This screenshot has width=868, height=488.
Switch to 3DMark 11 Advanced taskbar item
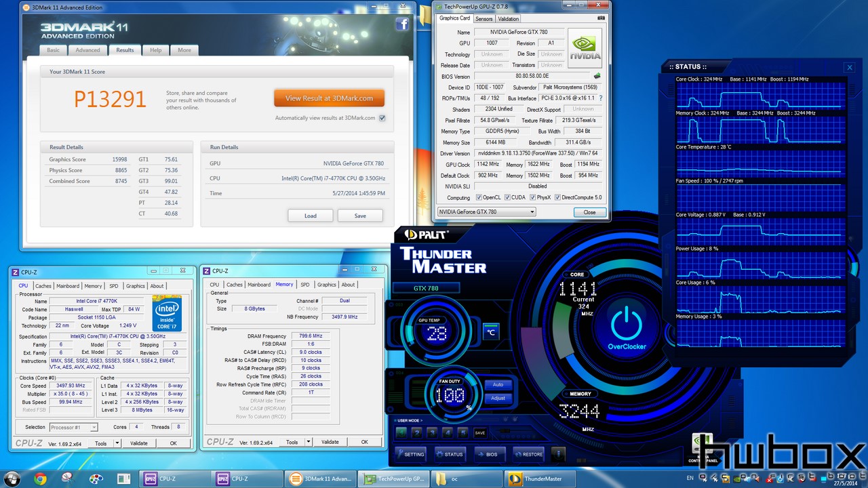(319, 479)
